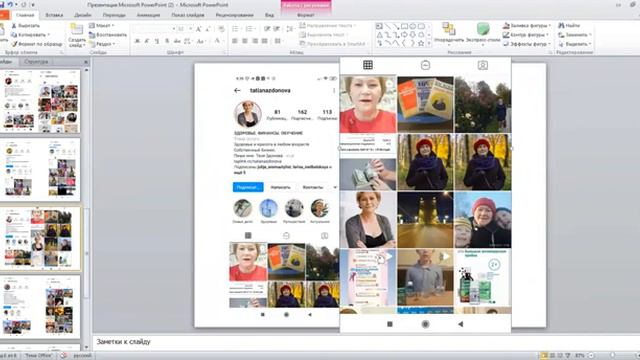640x360 pixels.
Task: Toggle Bold (Ж) formatting
Action: 137,41
